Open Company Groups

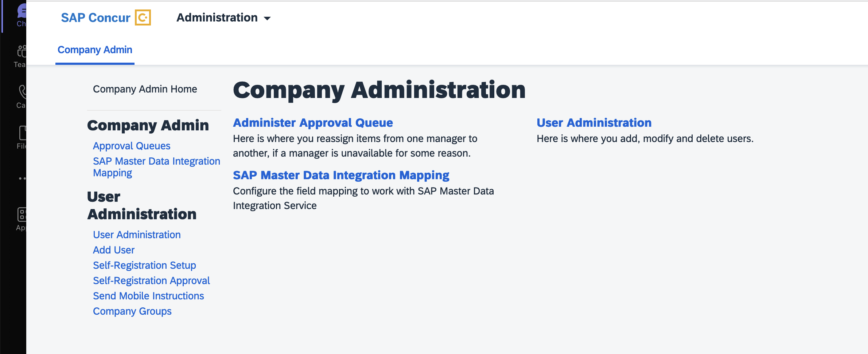pyautogui.click(x=132, y=311)
